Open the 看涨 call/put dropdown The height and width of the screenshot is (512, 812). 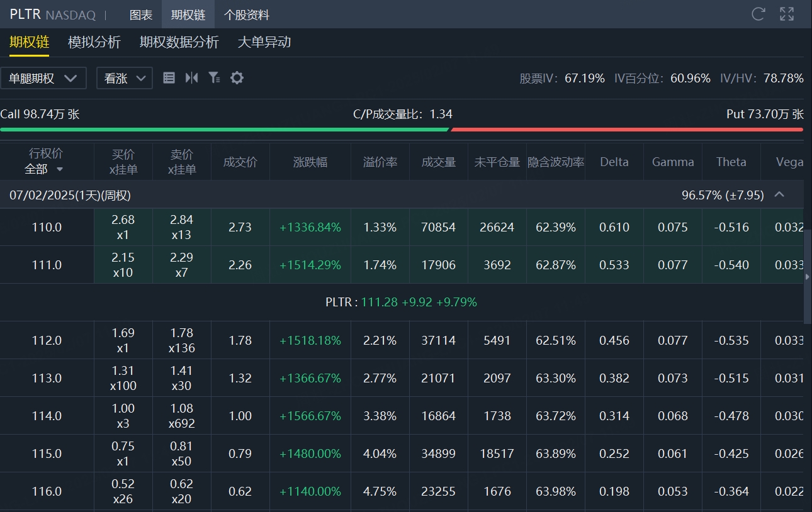pos(125,78)
